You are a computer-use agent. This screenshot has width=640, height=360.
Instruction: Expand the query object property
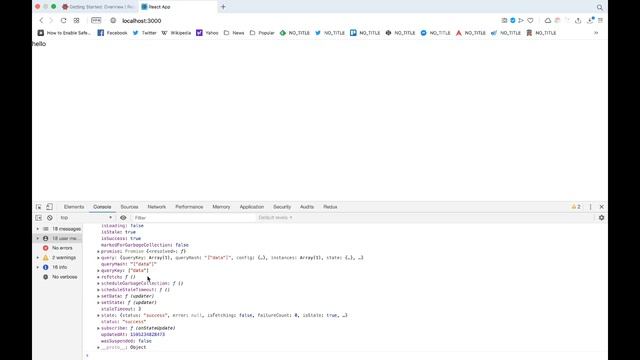click(98, 258)
